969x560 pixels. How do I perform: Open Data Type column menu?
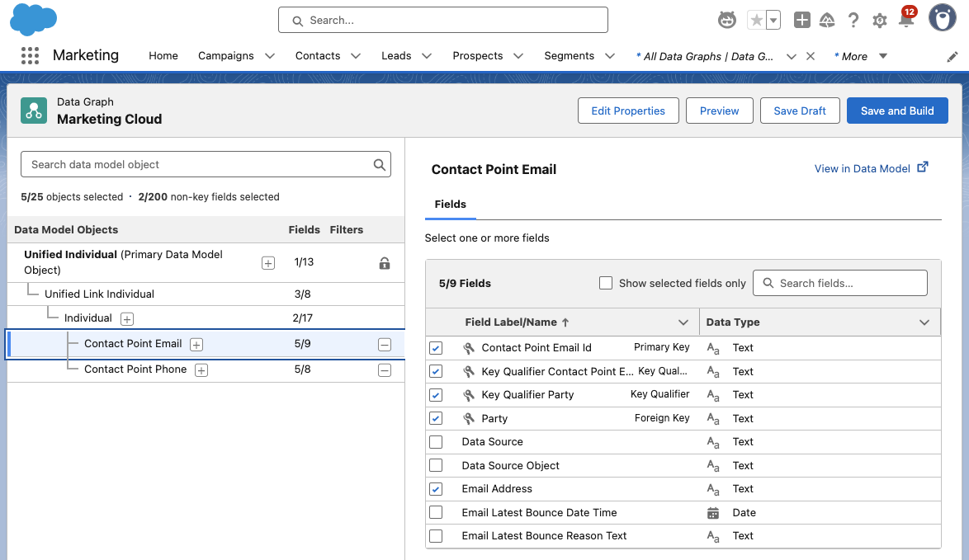(x=924, y=322)
